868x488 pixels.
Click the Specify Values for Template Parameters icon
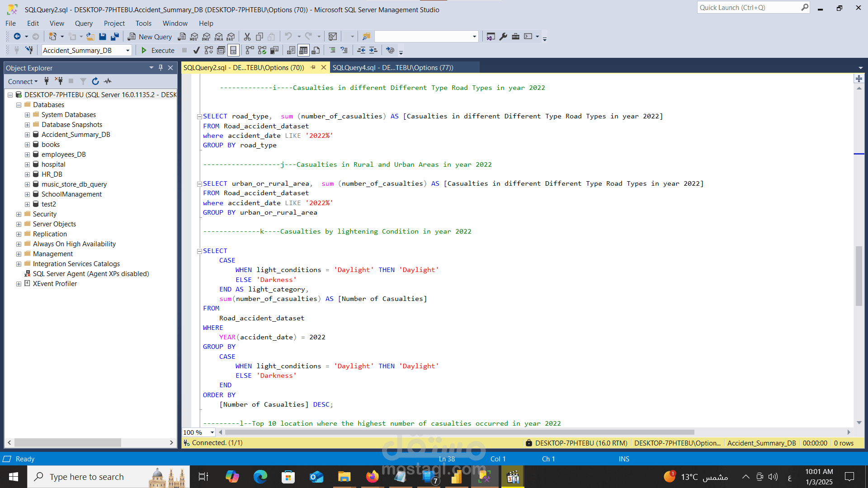[390, 50]
